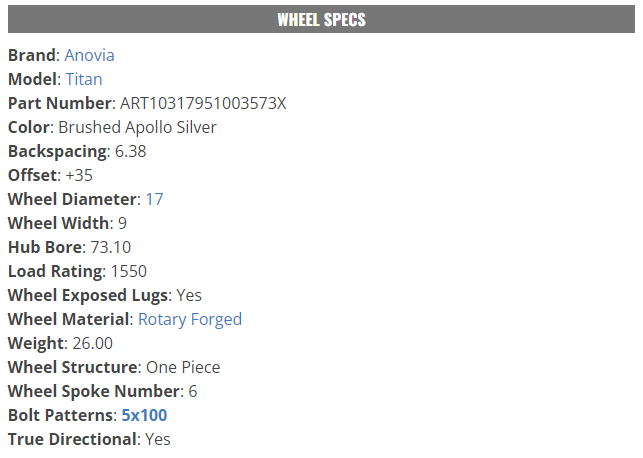Image resolution: width=643 pixels, height=458 pixels.
Task: Open the Anovia brand link
Action: coord(89,55)
